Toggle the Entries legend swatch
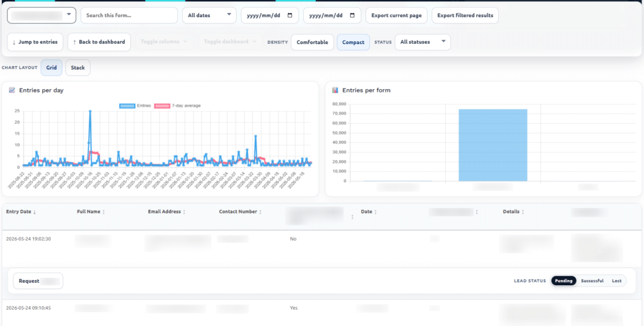 coord(127,106)
